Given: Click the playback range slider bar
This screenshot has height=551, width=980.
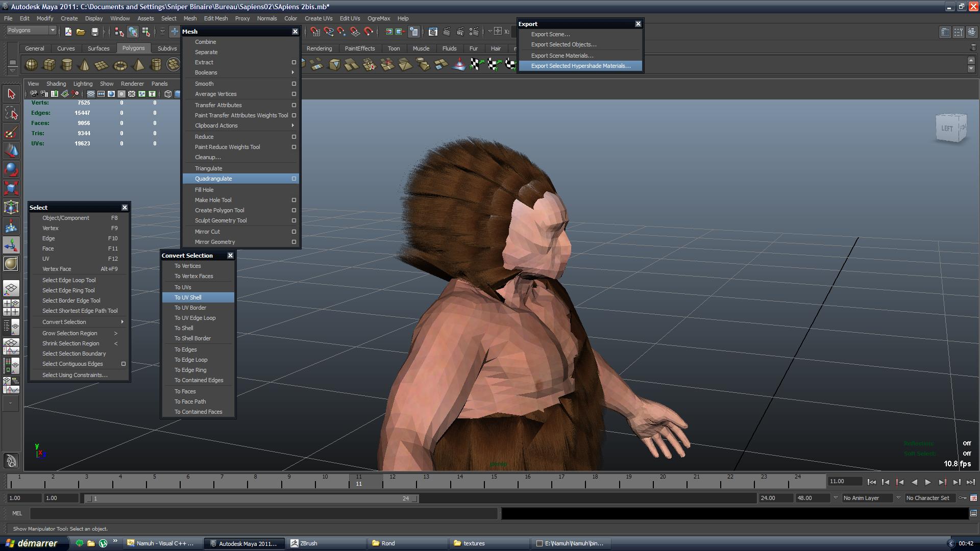Looking at the screenshot, I should (x=251, y=498).
